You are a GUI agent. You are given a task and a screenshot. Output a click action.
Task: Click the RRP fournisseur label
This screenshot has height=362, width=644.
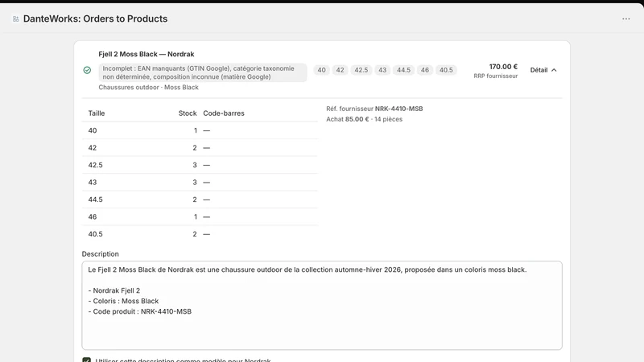coord(496,76)
